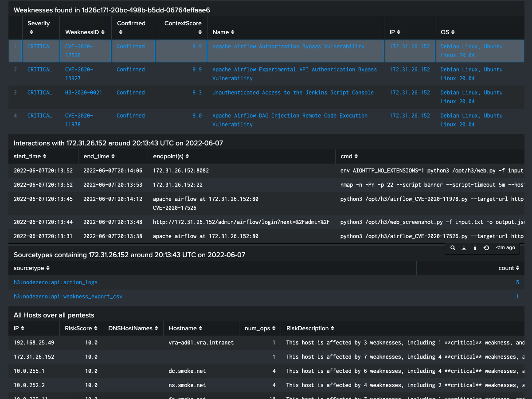Click end_time 2022-06-07T20:13:38 cell
The height and width of the screenshot is (399, 532).
tap(113, 236)
